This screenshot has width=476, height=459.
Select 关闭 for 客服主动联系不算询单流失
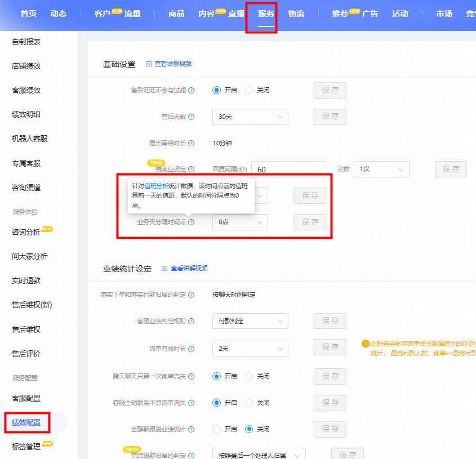(249, 403)
